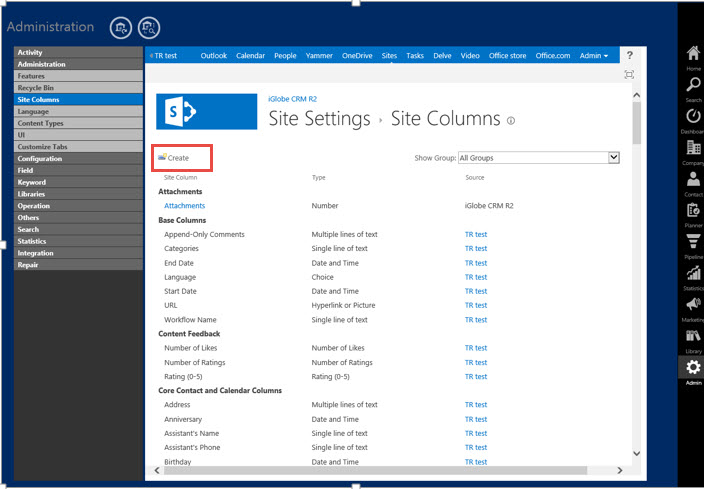Image resolution: width=704 pixels, height=489 pixels.
Task: Select Language in the left menu
Action: pos(78,111)
